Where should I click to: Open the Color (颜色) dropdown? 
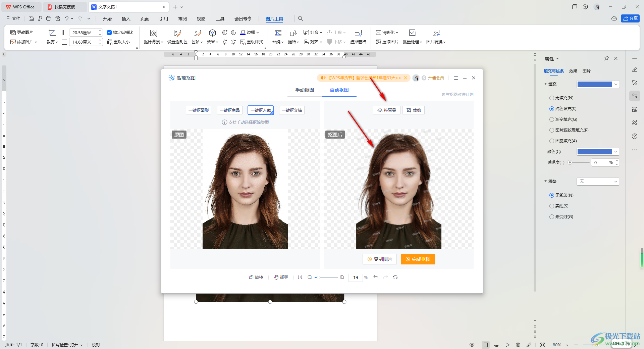(x=598, y=152)
